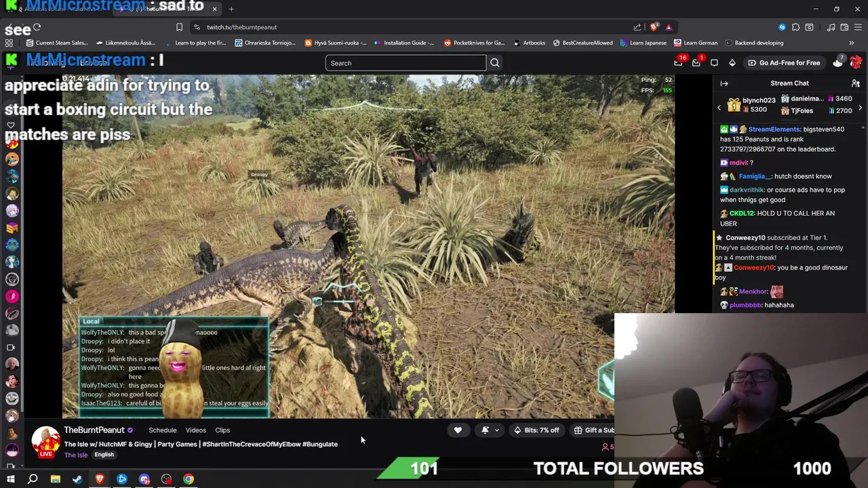
Task: Open the browser hamburger main menu
Action: 858,27
